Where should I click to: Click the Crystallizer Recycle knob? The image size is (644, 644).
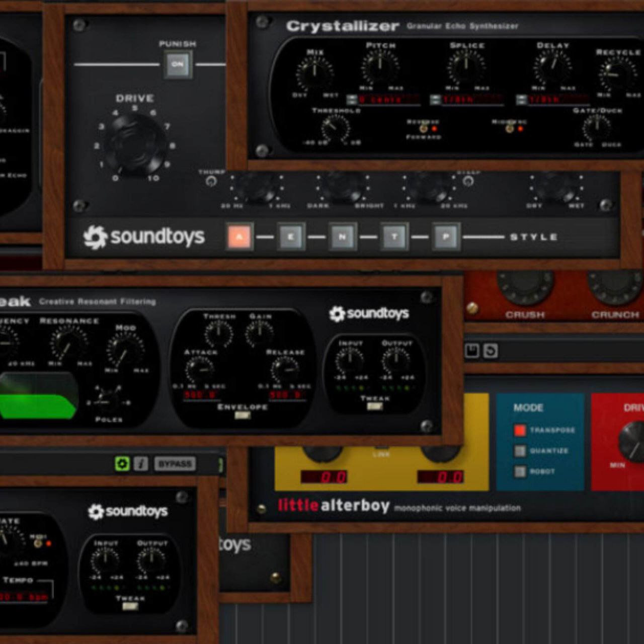click(x=617, y=74)
